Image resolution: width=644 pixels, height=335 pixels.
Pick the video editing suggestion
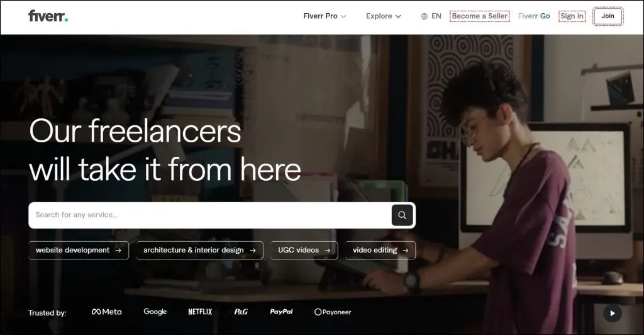pyautogui.click(x=380, y=251)
